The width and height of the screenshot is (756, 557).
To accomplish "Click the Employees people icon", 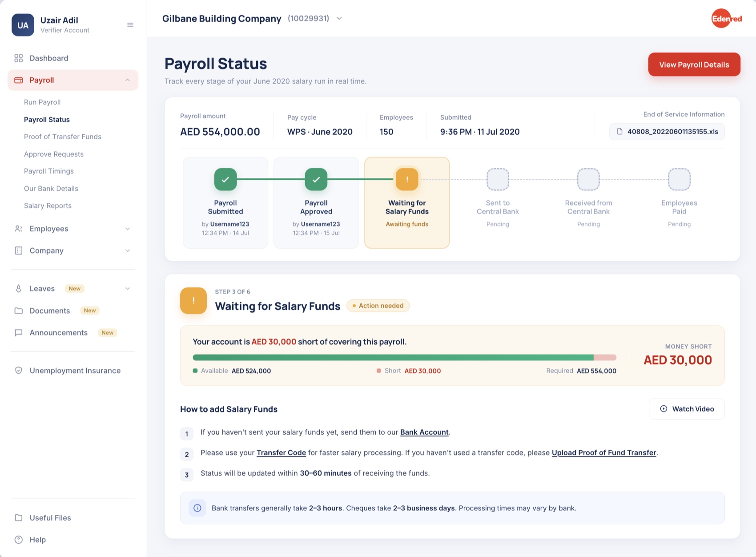I will tap(19, 229).
